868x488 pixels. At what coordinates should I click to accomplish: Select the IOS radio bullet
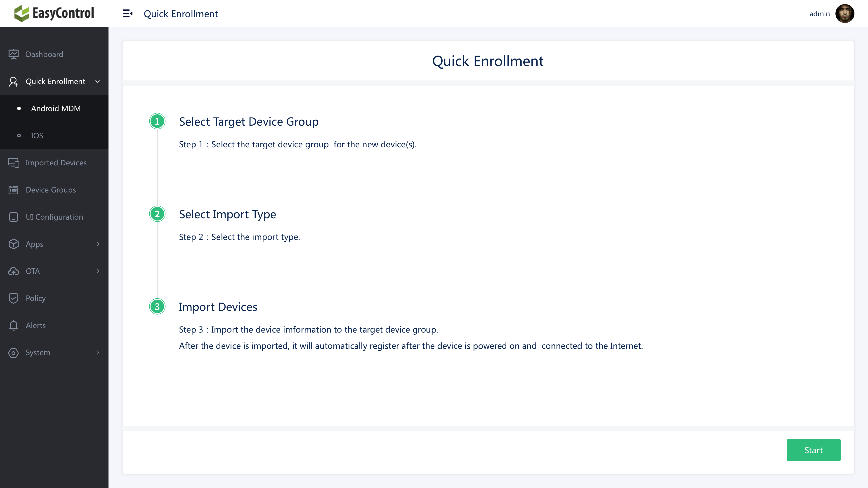point(19,135)
